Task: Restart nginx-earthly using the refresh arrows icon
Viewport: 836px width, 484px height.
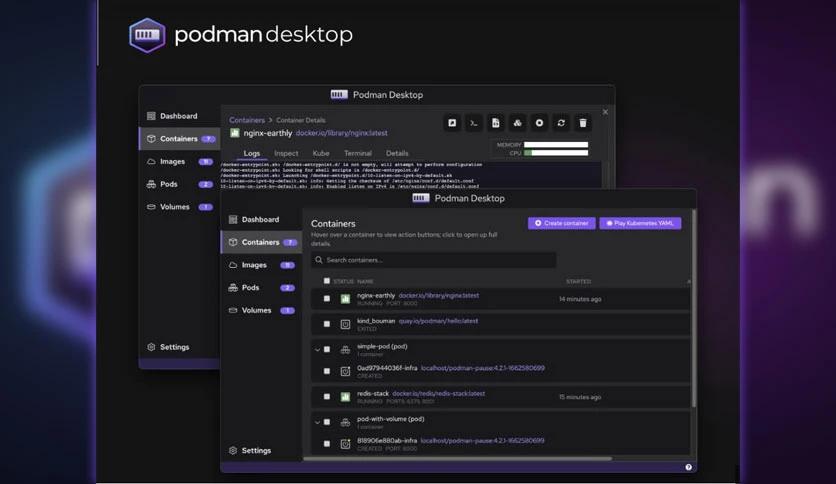Action: tap(561, 123)
